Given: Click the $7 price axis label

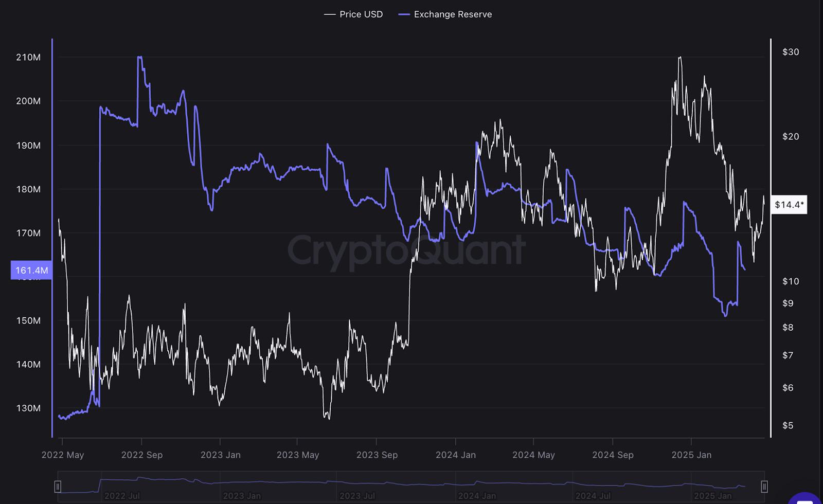Looking at the screenshot, I should tap(788, 355).
